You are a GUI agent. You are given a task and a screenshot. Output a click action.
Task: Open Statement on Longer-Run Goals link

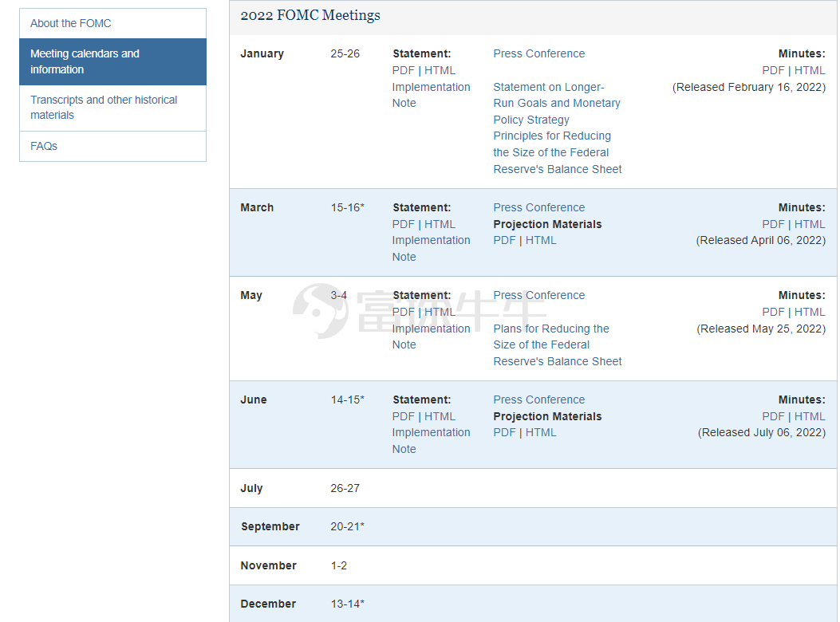557,104
